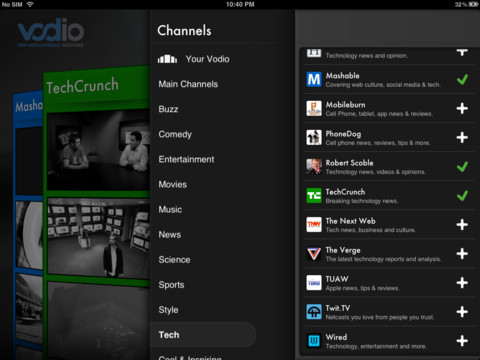The width and height of the screenshot is (480, 360).
Task: Tap the PhoneDog channel title text
Action: [x=343, y=134]
